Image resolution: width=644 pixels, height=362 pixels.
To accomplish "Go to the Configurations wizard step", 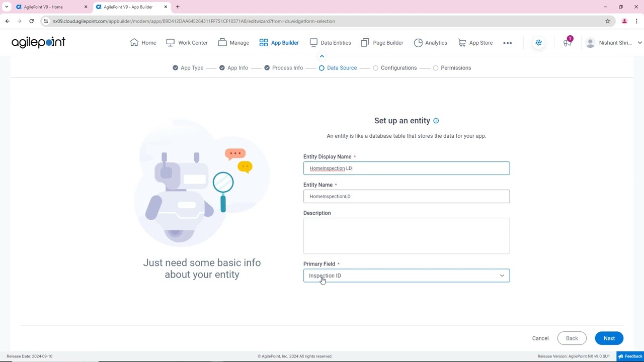I will point(394,68).
